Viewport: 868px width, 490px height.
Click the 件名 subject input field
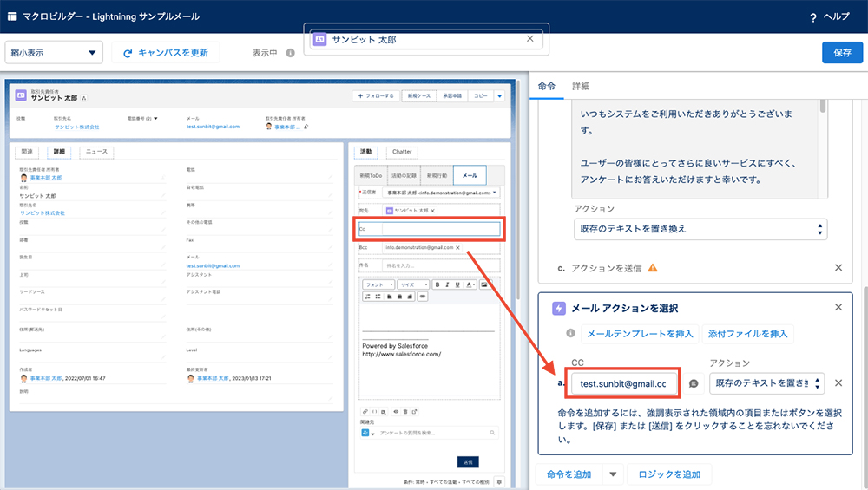441,265
